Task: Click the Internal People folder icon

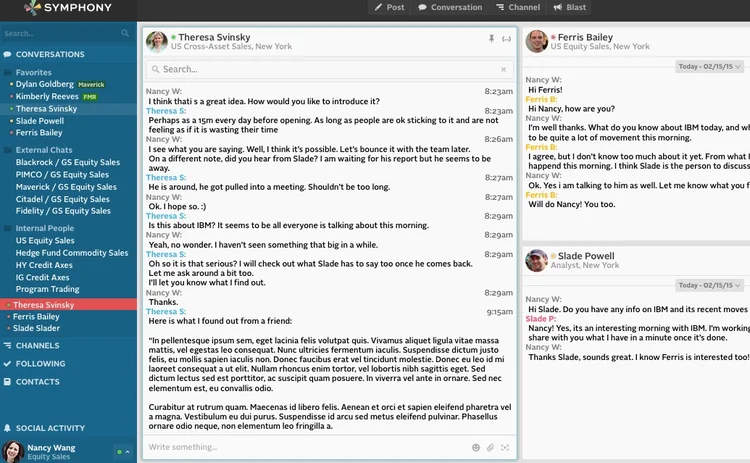Action: point(8,228)
